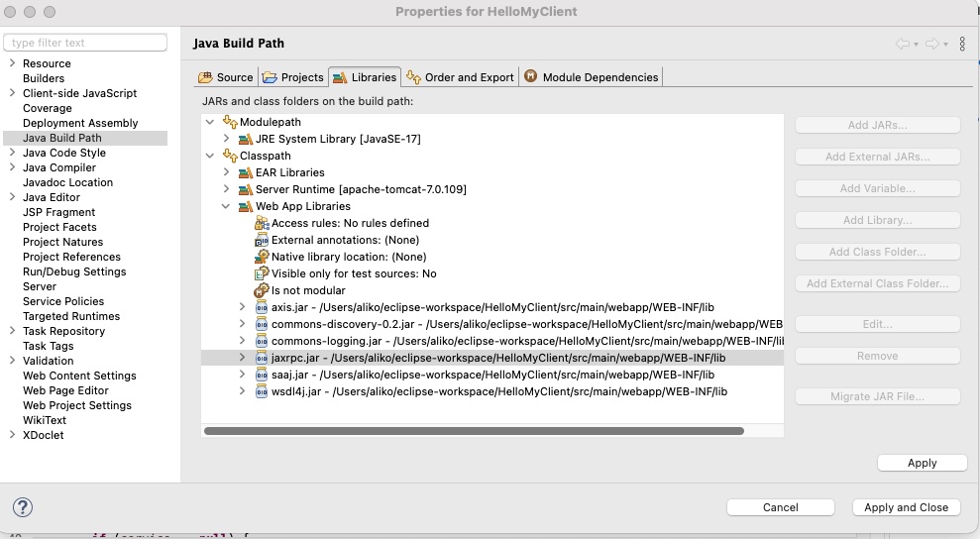Expand the Resource category in sidebar
Image resolution: width=980 pixels, height=539 pixels.
tap(12, 63)
